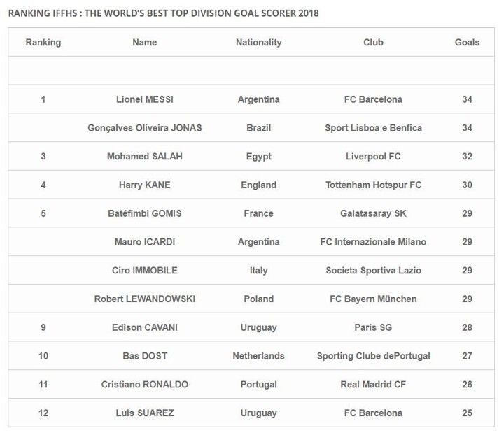
Task: Click the Liverpool FC club cell
Action: click(x=373, y=157)
